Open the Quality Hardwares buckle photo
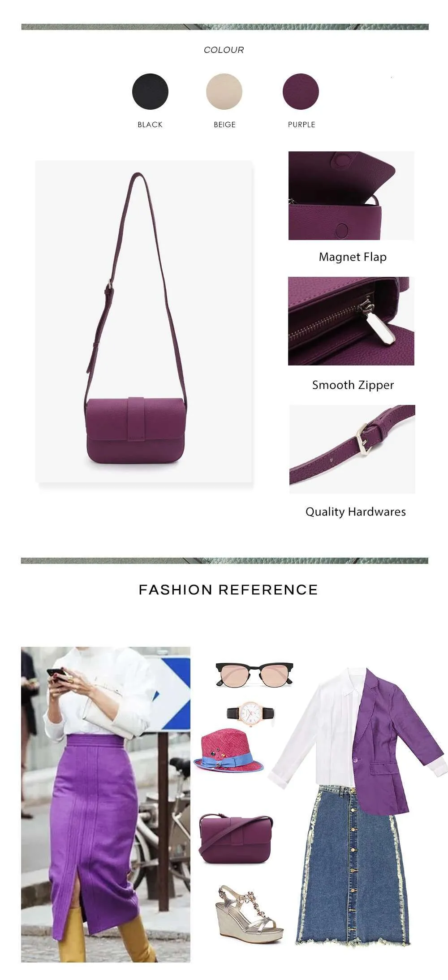Screen dimensions: 448x980 click(x=352, y=449)
